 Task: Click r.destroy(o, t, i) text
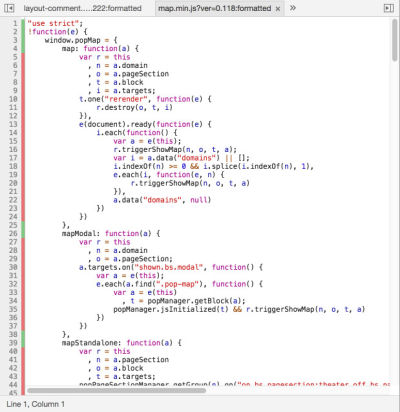click(x=134, y=107)
